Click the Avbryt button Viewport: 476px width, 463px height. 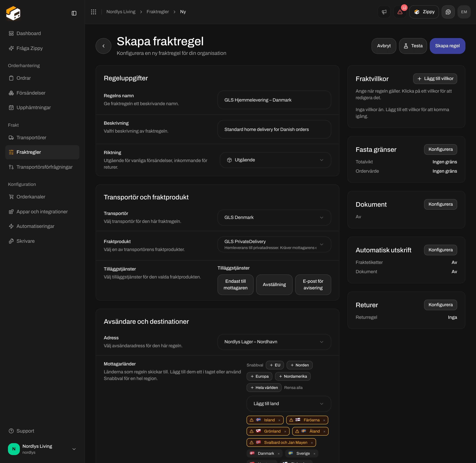(x=384, y=46)
